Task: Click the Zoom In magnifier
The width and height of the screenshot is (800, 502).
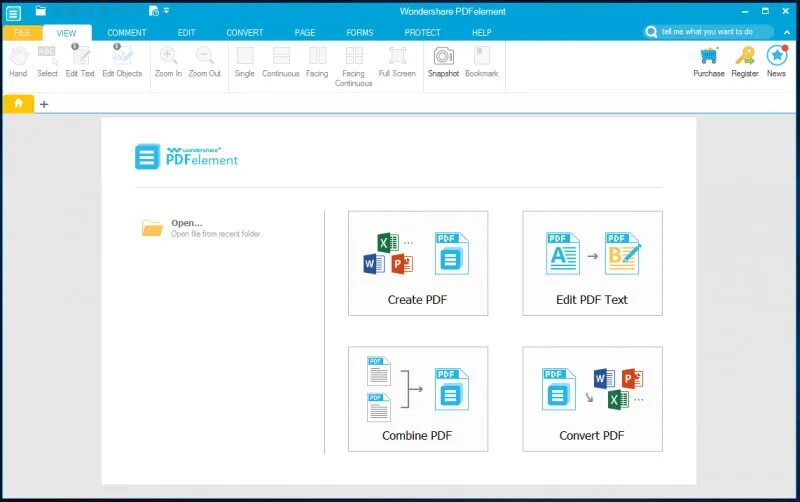Action: coord(168,62)
